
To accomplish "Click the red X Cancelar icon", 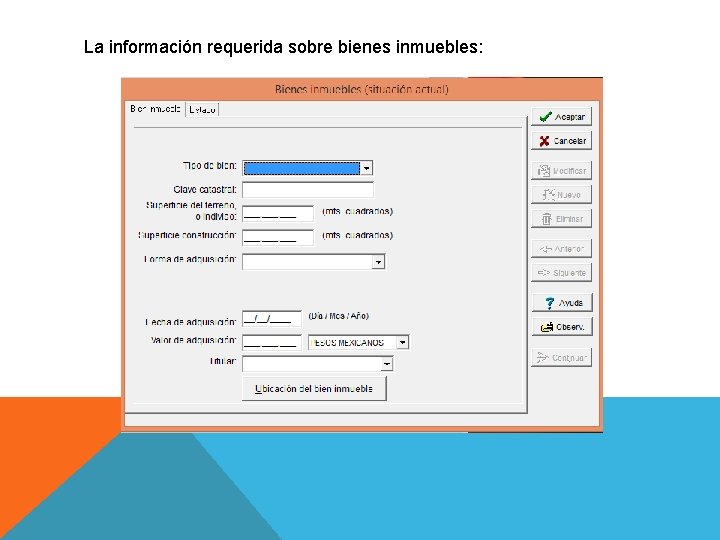I will coord(544,141).
